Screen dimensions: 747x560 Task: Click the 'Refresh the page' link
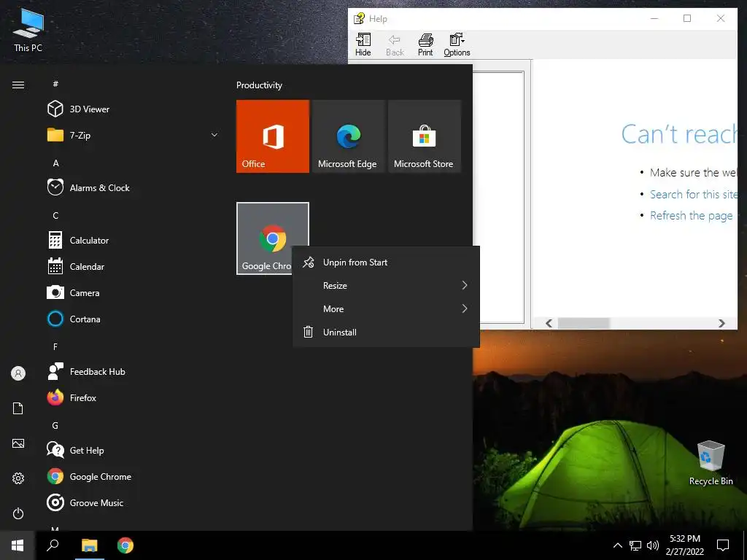pyautogui.click(x=692, y=216)
